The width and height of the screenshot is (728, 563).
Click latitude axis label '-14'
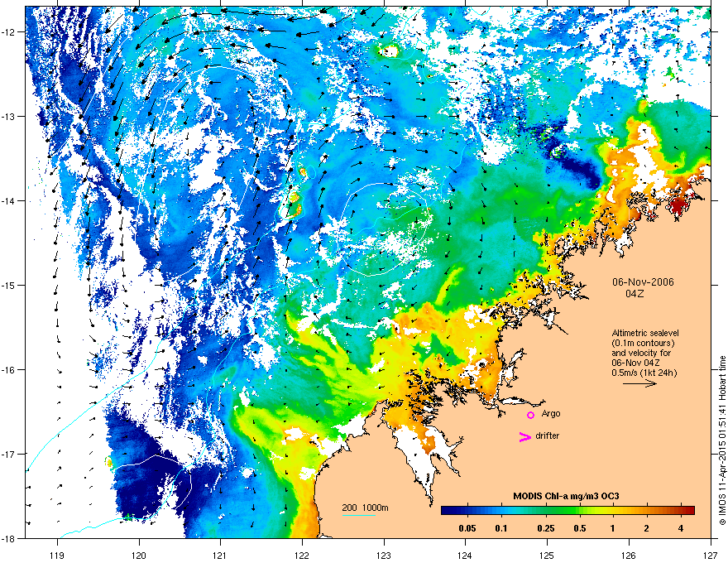9,200
